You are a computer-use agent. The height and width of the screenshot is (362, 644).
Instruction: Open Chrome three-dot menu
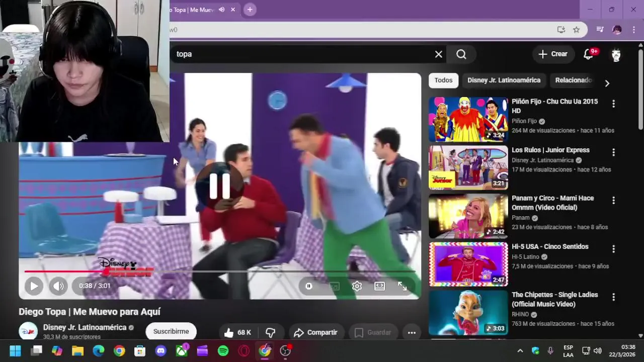(x=634, y=30)
